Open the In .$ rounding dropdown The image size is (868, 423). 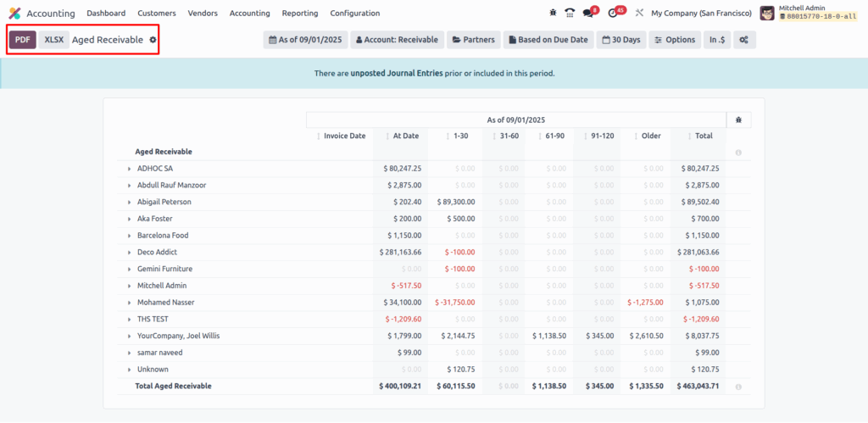coord(717,40)
